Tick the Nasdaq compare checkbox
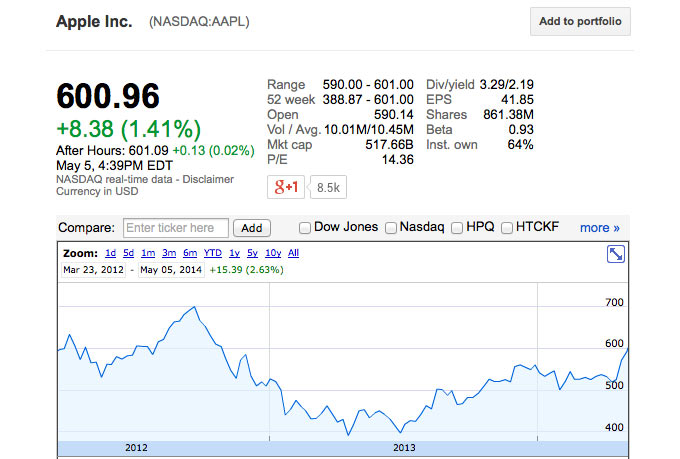The width and height of the screenshot is (680, 459). coord(391,228)
